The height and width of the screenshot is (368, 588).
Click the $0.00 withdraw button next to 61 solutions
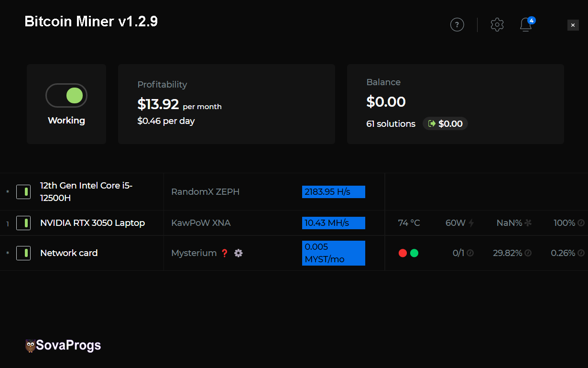446,124
